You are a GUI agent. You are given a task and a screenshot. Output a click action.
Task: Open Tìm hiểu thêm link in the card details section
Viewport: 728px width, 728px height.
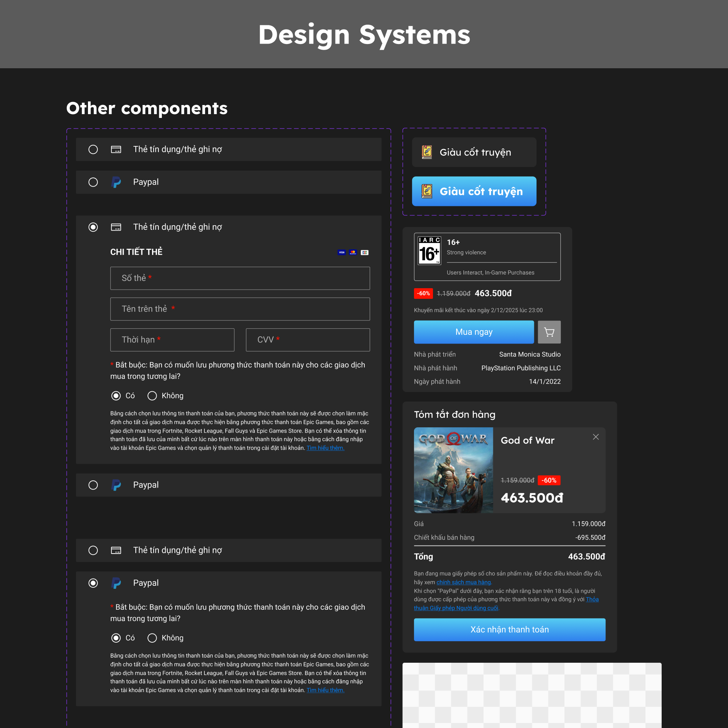click(325, 448)
